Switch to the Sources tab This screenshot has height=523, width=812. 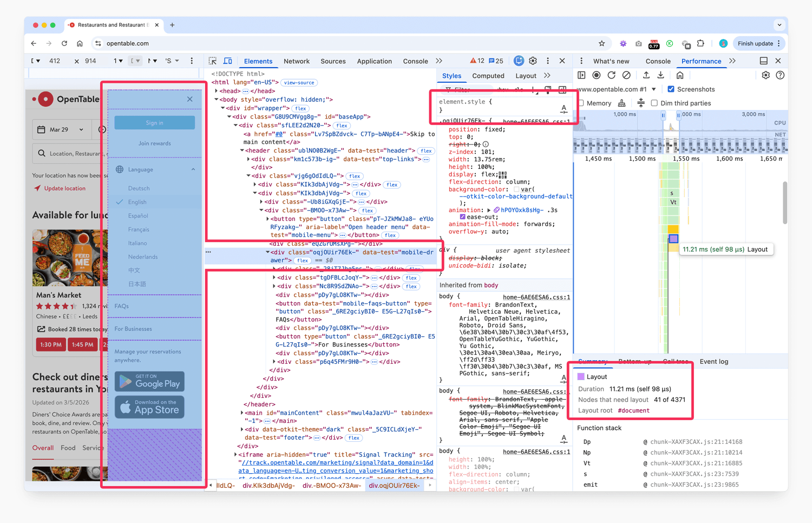coord(333,61)
